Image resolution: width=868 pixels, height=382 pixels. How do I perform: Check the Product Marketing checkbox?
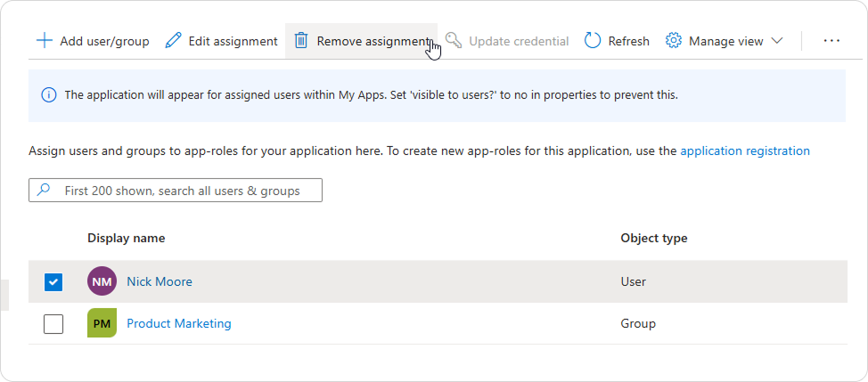53,324
